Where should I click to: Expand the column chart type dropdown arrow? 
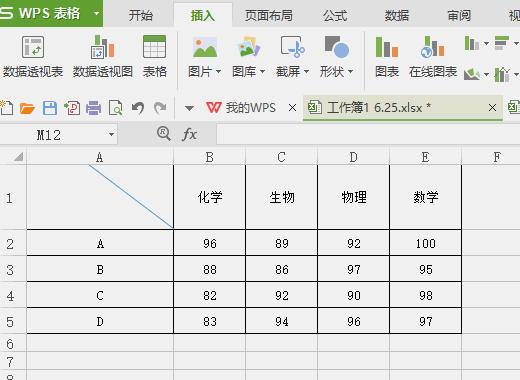[486, 43]
